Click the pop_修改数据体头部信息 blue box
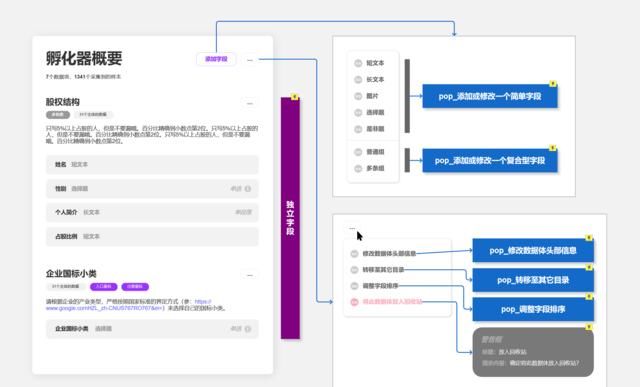640x387 pixels. [533, 250]
